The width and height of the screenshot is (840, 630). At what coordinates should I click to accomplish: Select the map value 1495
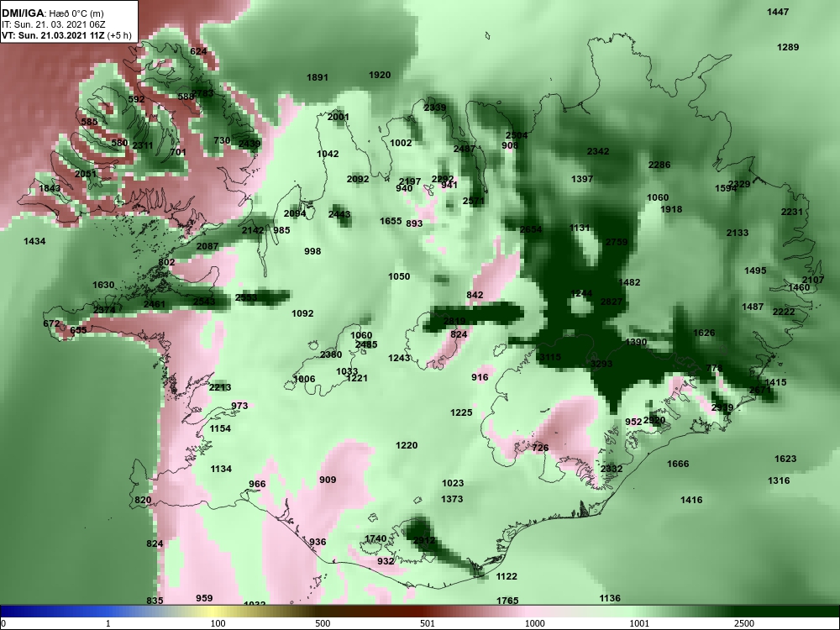[x=755, y=271]
